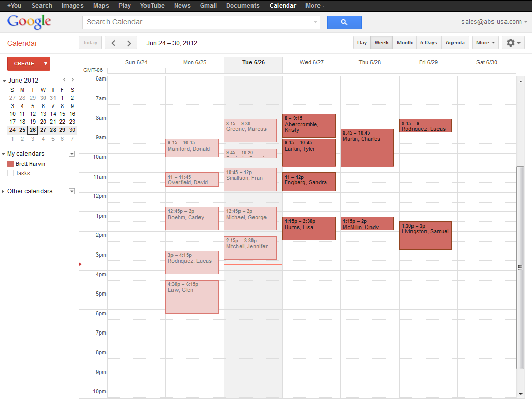Go to May in mini calendar with back chevron

click(x=64, y=80)
